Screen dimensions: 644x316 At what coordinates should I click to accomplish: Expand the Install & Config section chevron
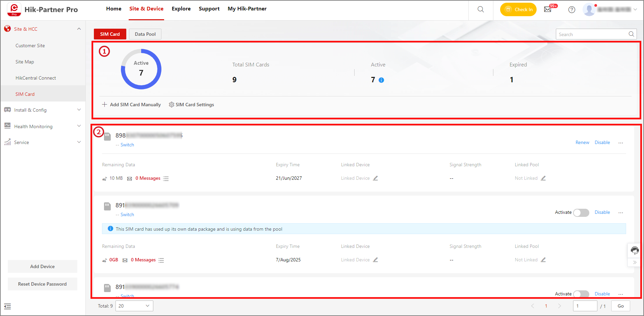pos(79,110)
